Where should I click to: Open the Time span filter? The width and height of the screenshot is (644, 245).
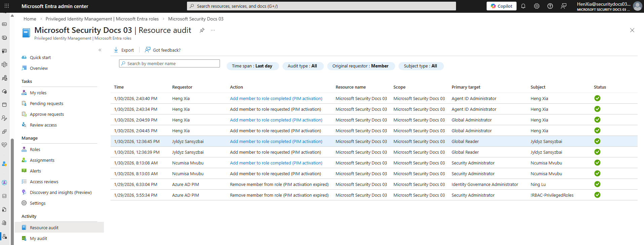coord(253,66)
